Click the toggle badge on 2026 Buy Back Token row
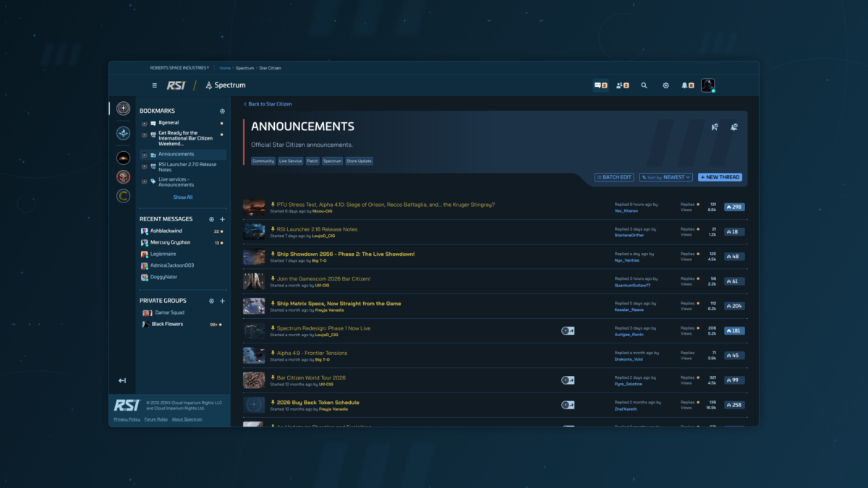This screenshot has width=868, height=488. [568, 405]
